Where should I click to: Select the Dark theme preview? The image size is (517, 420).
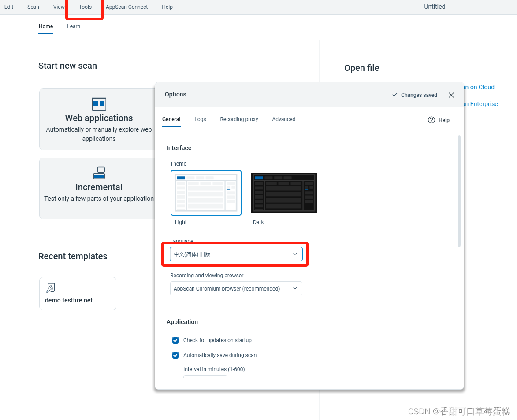pos(284,192)
